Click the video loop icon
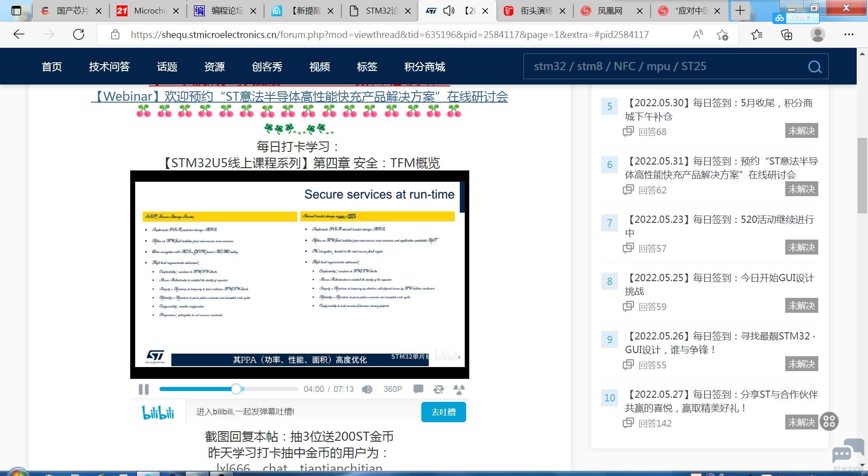Viewport: 868px width, 476px height. click(x=439, y=389)
